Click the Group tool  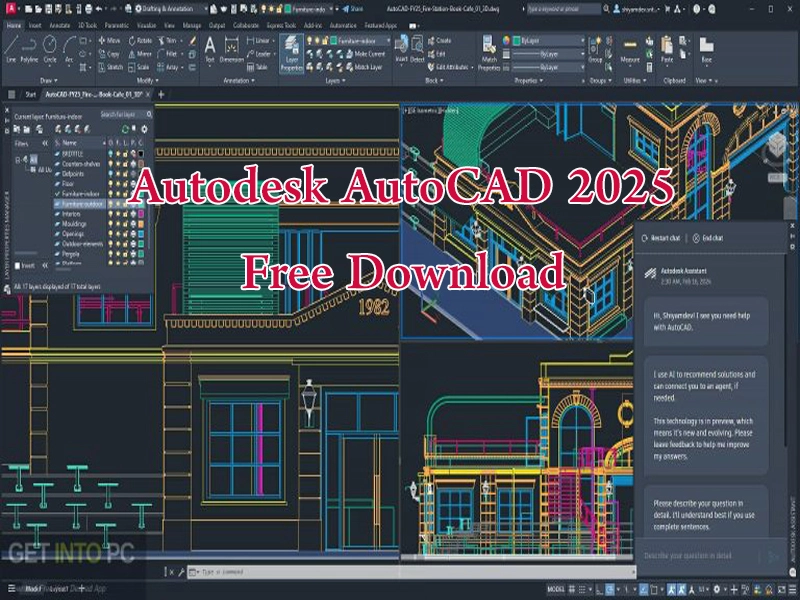coord(595,50)
